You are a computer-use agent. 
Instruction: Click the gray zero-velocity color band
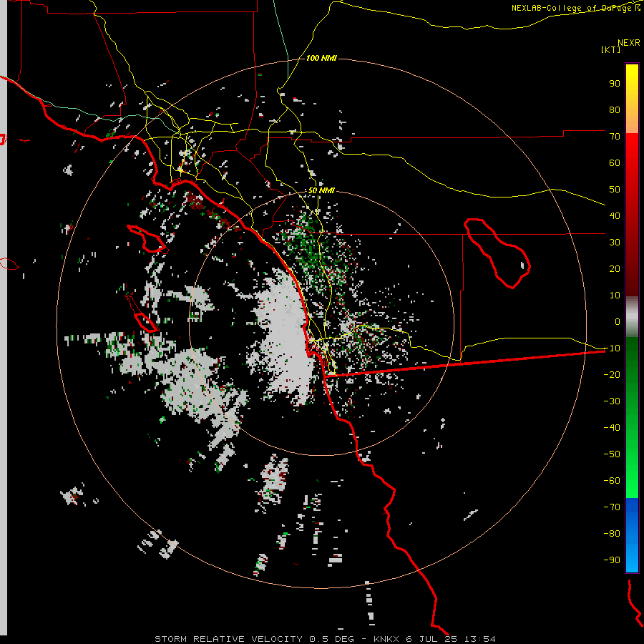point(632,317)
